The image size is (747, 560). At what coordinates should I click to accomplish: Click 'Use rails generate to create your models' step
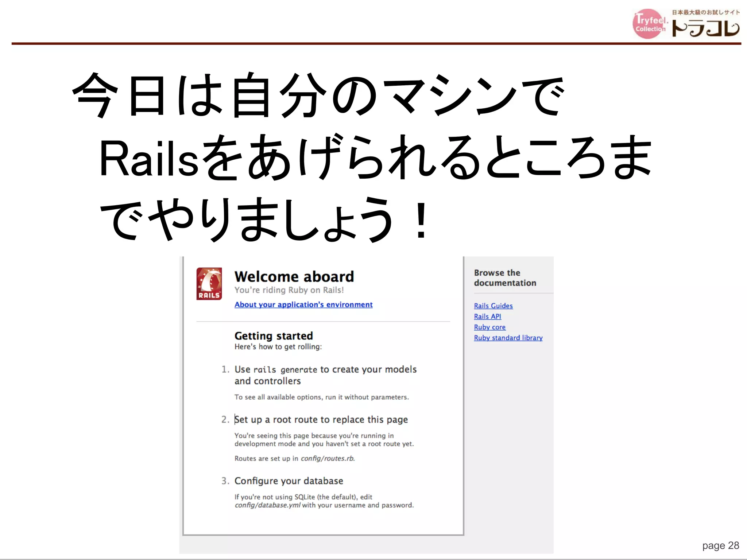325,375
